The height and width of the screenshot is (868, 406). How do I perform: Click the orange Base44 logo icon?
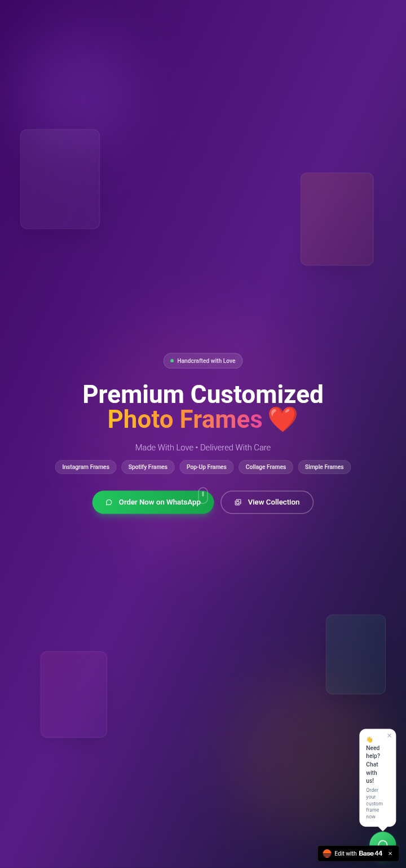point(327,853)
